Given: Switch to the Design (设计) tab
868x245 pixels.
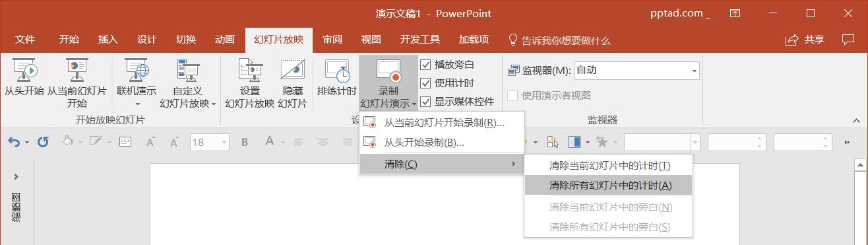Looking at the screenshot, I should [x=146, y=40].
